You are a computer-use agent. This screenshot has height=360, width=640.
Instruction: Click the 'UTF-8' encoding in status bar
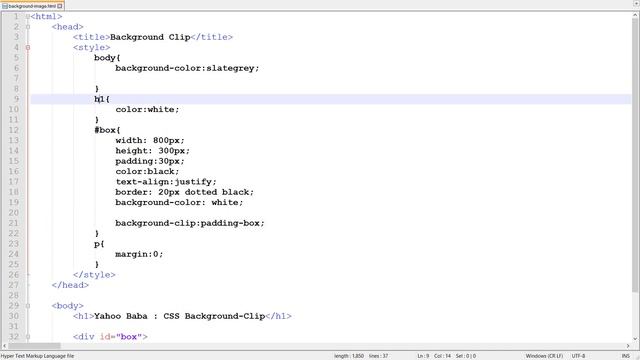coord(578,356)
